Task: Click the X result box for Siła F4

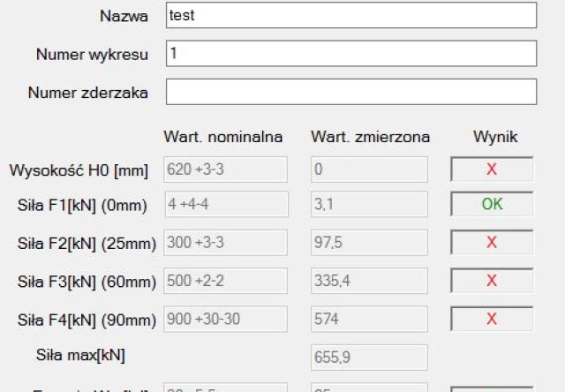Action: [492, 319]
